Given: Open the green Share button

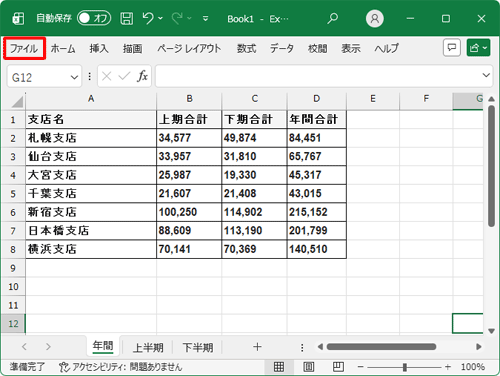Looking at the screenshot, I should coord(478,48).
